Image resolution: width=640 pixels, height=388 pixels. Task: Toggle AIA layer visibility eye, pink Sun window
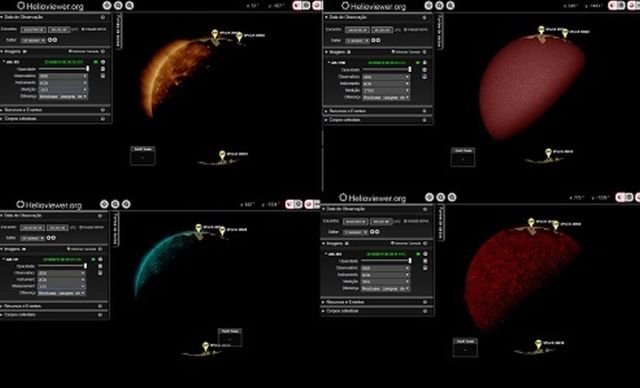click(418, 62)
